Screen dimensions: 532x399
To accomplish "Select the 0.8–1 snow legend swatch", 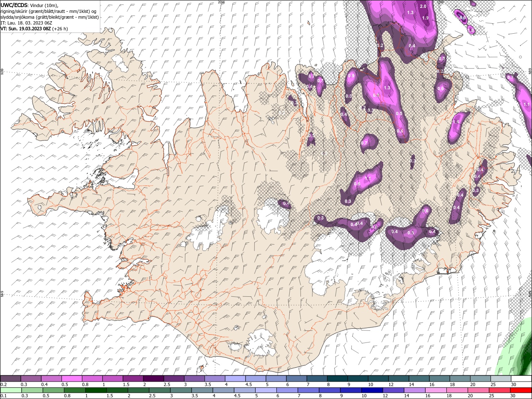I will 92,379.
